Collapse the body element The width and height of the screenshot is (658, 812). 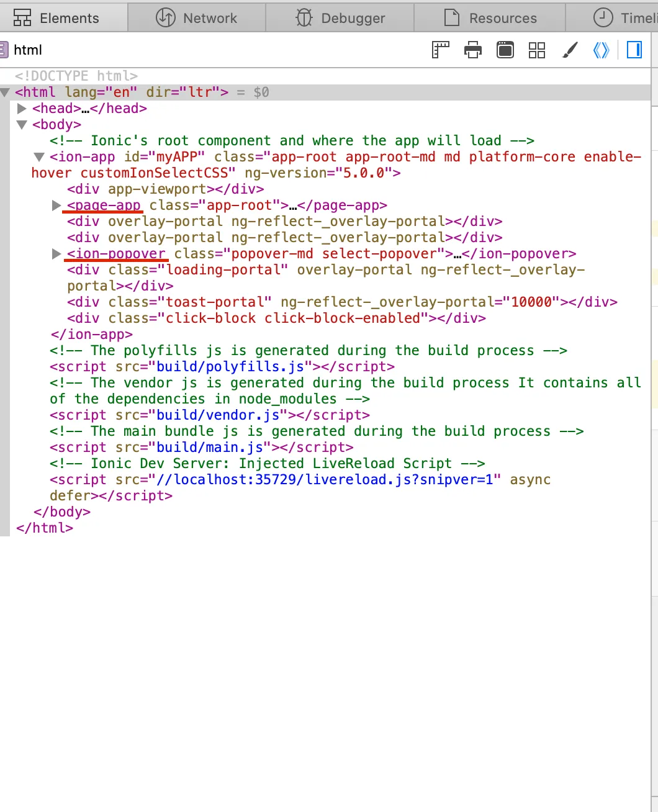click(x=22, y=125)
